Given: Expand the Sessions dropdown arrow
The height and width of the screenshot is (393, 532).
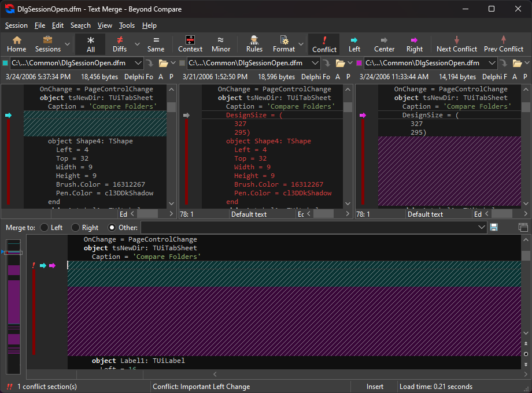Looking at the screenshot, I should [68, 44].
